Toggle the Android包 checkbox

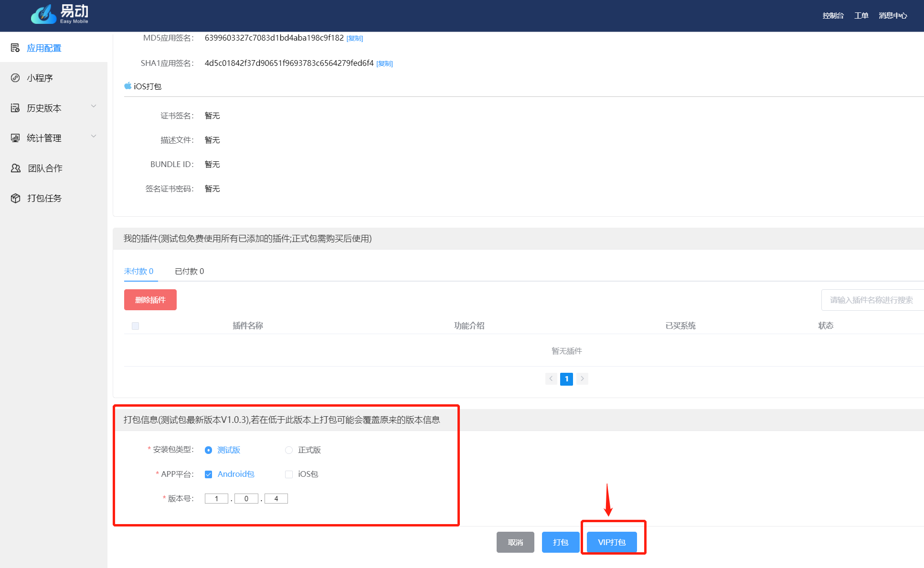pyautogui.click(x=208, y=474)
